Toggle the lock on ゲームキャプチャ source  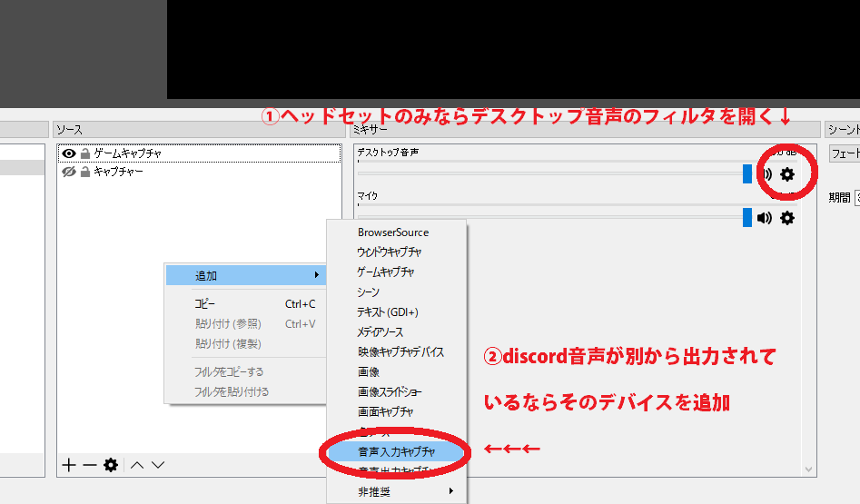click(84, 153)
